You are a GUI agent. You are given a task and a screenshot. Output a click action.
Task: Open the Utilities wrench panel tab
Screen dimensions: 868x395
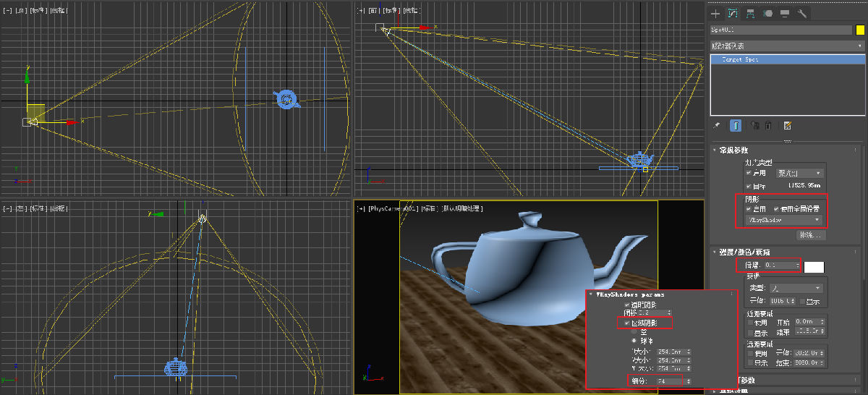[802, 13]
